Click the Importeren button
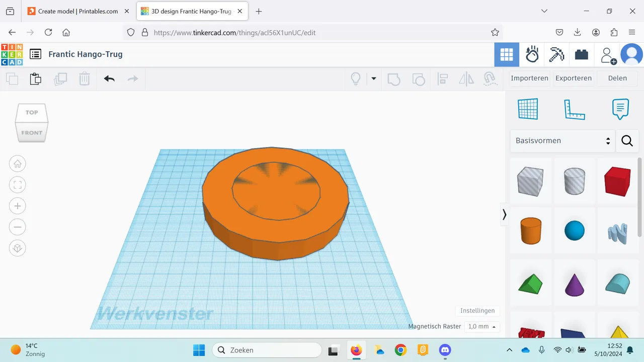Screen dimensions: 644x362 click(529, 78)
